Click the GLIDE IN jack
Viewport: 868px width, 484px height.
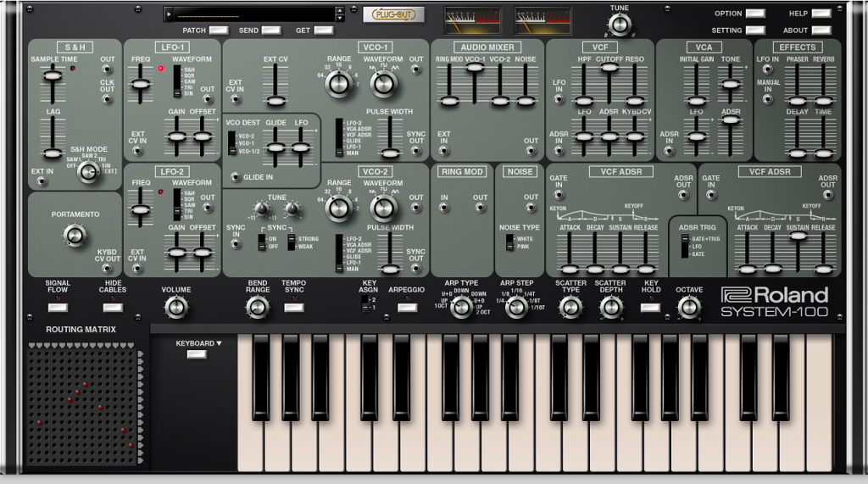tap(236, 177)
